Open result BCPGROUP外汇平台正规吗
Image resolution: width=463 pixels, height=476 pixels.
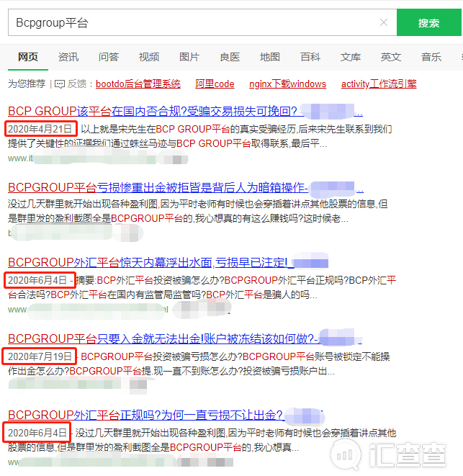click(165, 415)
